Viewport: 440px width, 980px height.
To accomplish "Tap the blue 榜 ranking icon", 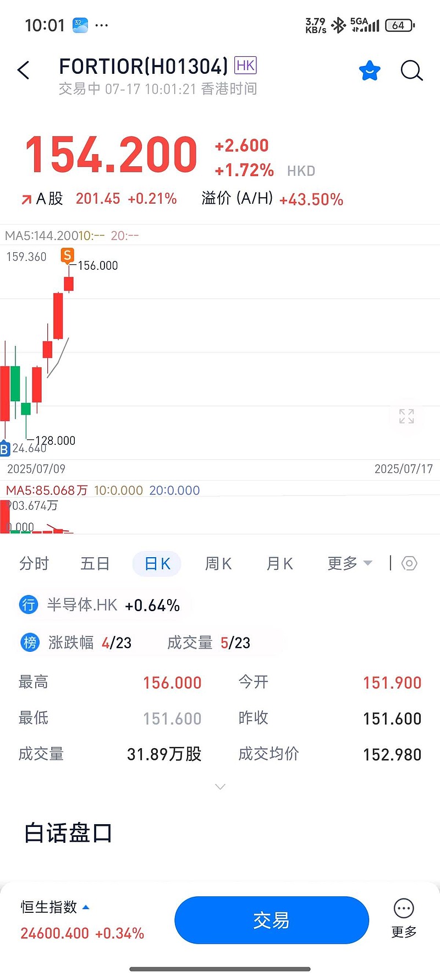I will click(30, 642).
